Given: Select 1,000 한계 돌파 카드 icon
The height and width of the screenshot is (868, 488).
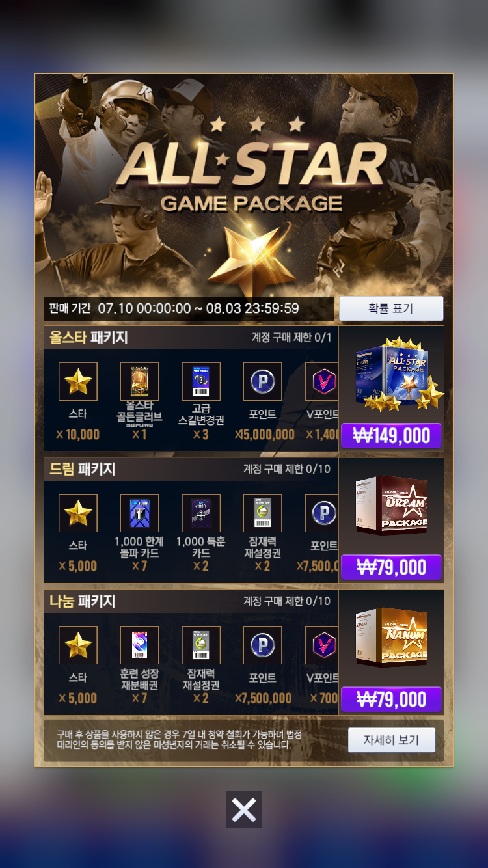Looking at the screenshot, I should point(139,513).
